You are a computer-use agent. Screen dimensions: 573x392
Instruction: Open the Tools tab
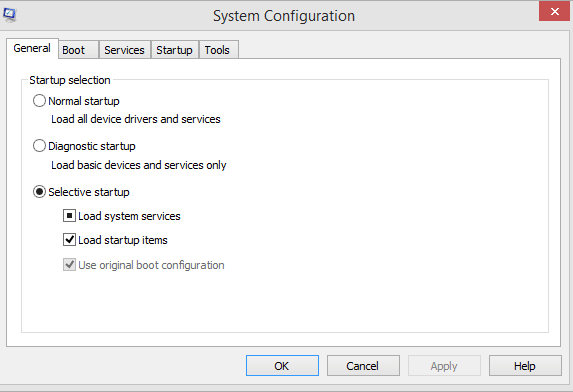[218, 50]
